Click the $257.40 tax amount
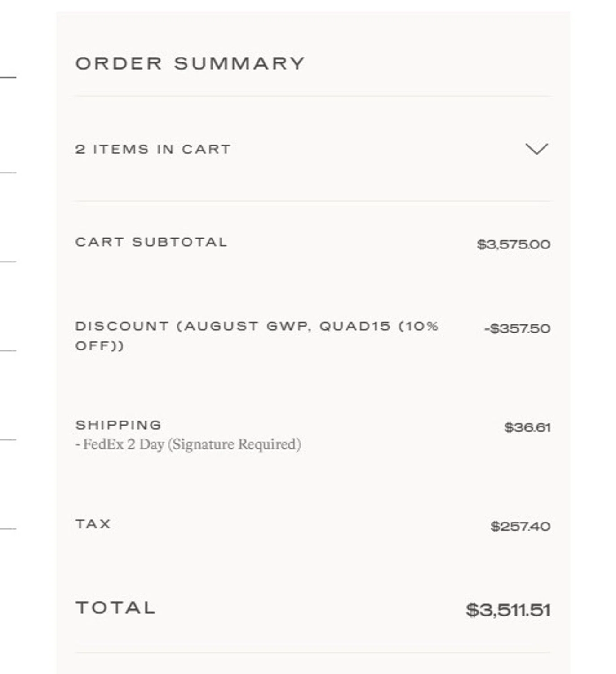This screenshot has height=674, width=616. pyautogui.click(x=520, y=526)
